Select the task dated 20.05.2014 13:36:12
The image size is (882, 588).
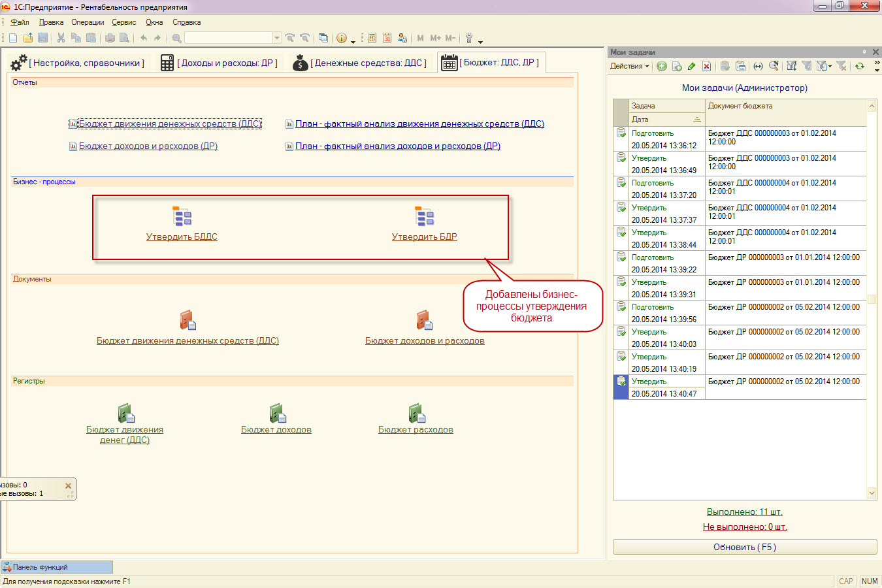coord(740,139)
